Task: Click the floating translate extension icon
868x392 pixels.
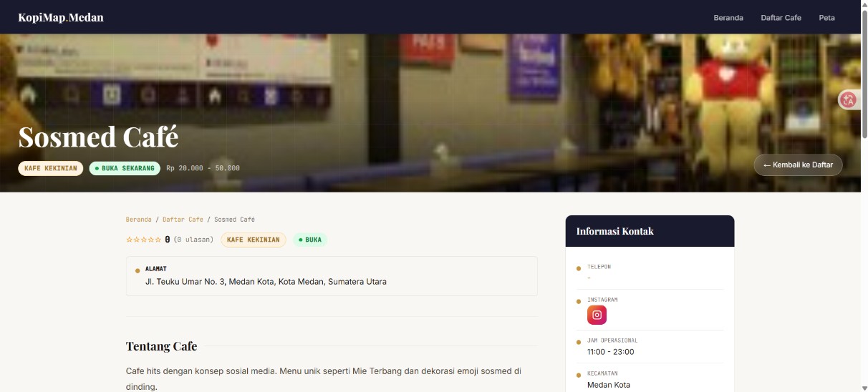Action: [x=849, y=100]
